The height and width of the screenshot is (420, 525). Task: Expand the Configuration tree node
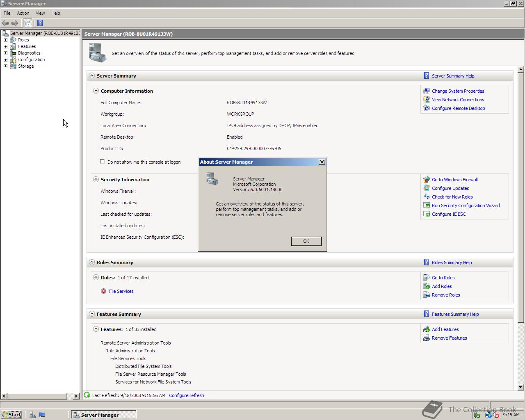5,59
